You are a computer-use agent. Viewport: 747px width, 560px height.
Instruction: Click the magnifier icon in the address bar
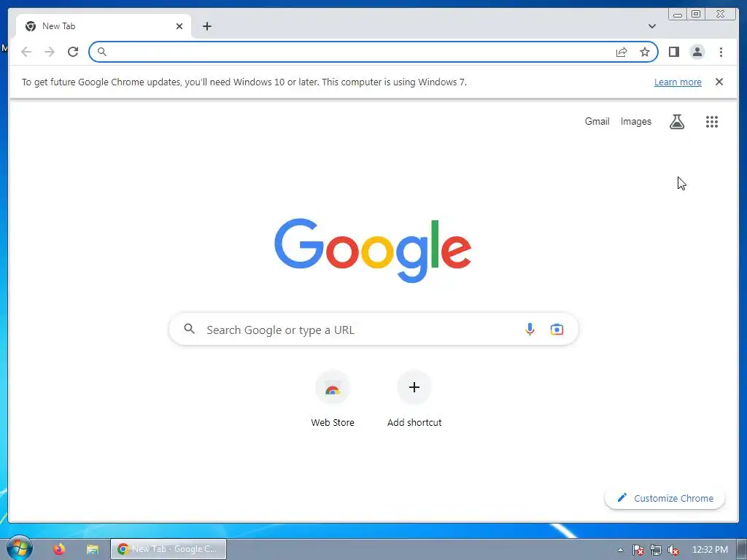tap(102, 52)
